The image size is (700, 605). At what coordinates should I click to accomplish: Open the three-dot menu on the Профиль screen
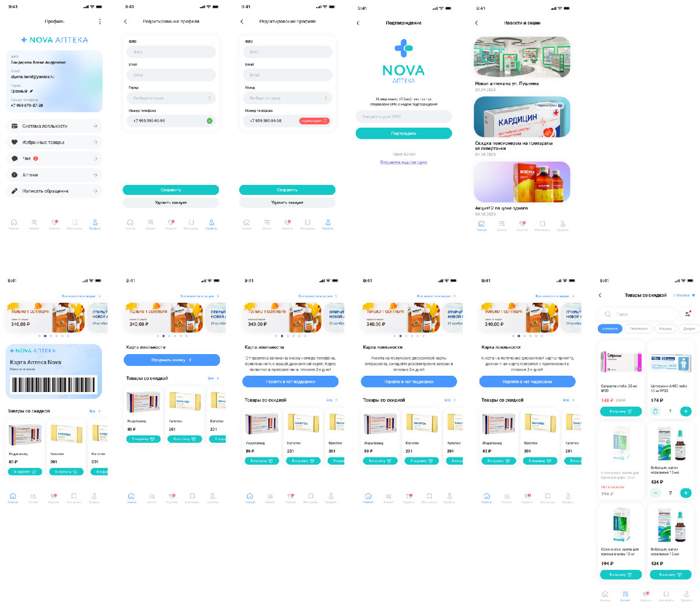(100, 22)
